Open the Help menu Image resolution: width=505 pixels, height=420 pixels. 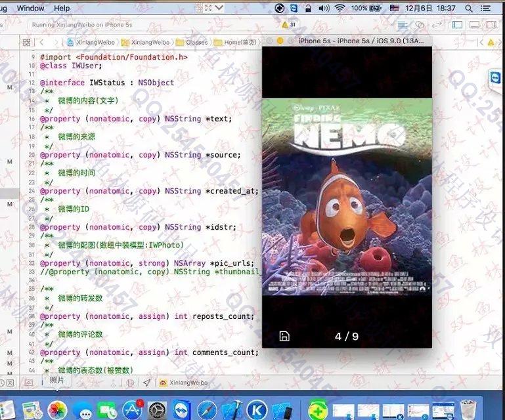[x=62, y=8]
